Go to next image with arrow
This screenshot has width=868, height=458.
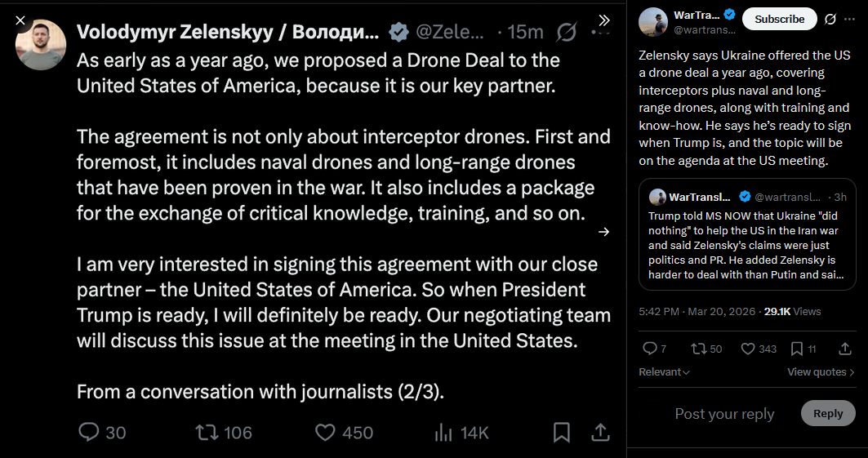tap(604, 232)
